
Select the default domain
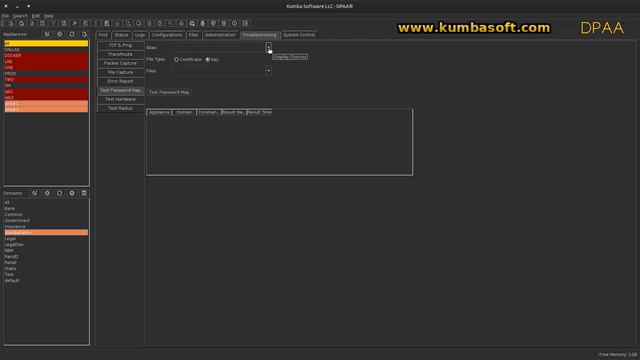point(46,280)
